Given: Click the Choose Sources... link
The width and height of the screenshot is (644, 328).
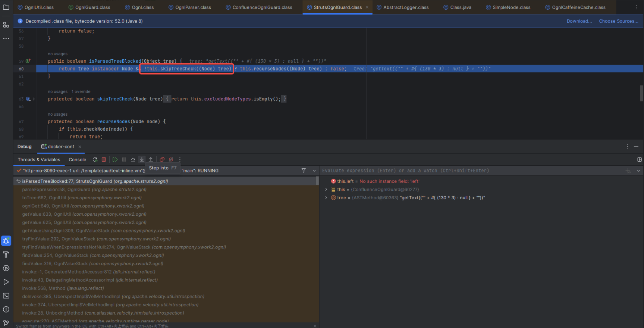Looking at the screenshot, I should pos(619,21).
